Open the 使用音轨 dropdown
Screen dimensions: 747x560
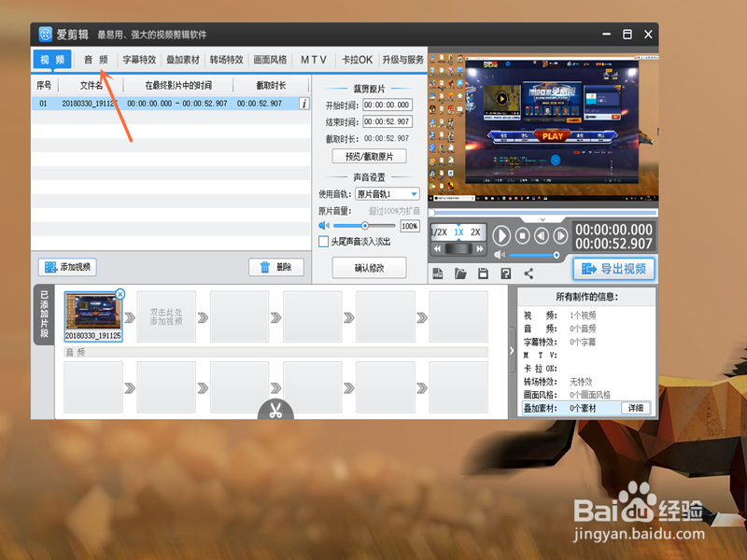tap(387, 194)
